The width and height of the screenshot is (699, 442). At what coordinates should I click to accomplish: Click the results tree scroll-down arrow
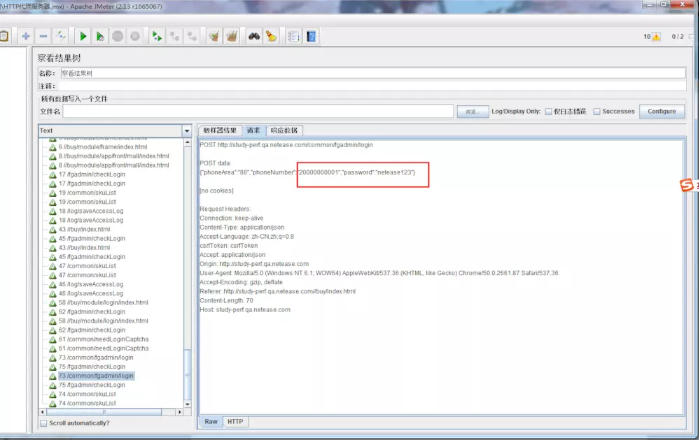(188, 404)
